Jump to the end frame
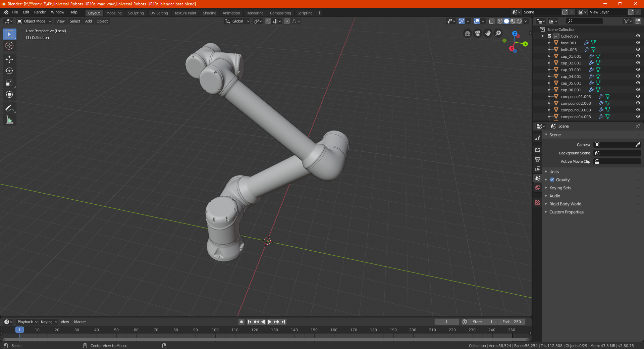 283,322
